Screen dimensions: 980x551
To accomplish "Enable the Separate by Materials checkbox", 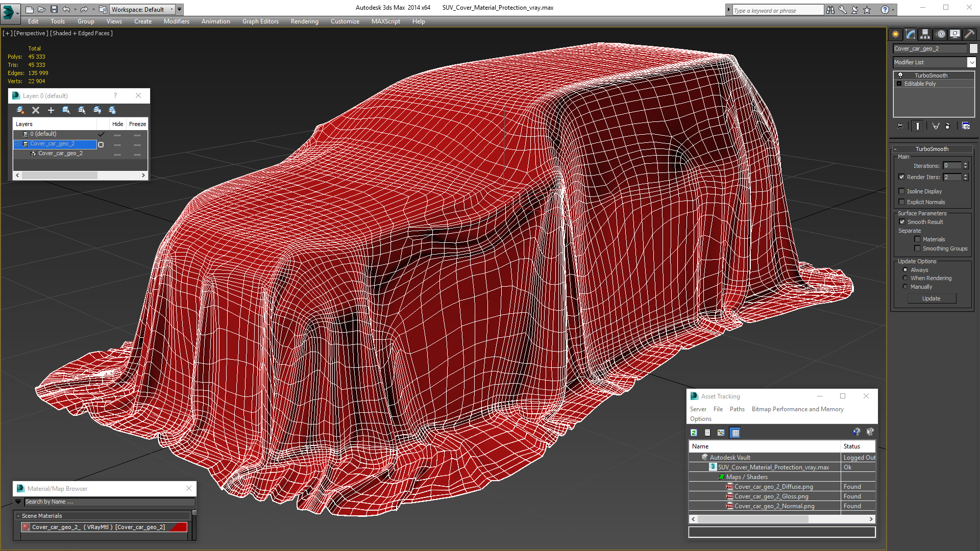I will pyautogui.click(x=917, y=239).
